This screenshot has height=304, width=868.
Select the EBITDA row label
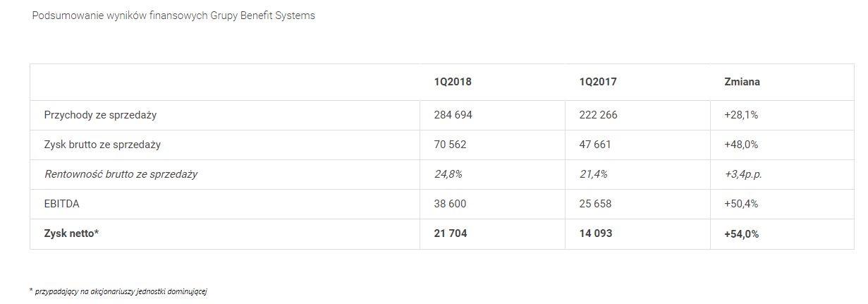tap(61, 204)
